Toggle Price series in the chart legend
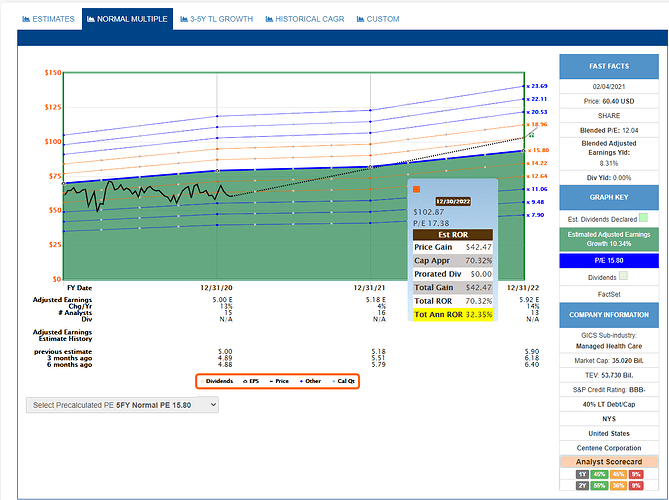 (x=279, y=381)
